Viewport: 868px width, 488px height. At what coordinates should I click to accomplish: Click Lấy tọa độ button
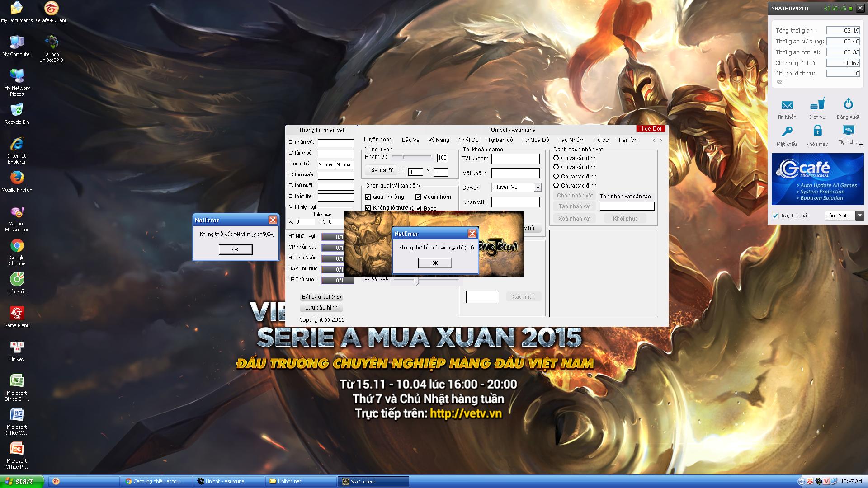pyautogui.click(x=381, y=170)
